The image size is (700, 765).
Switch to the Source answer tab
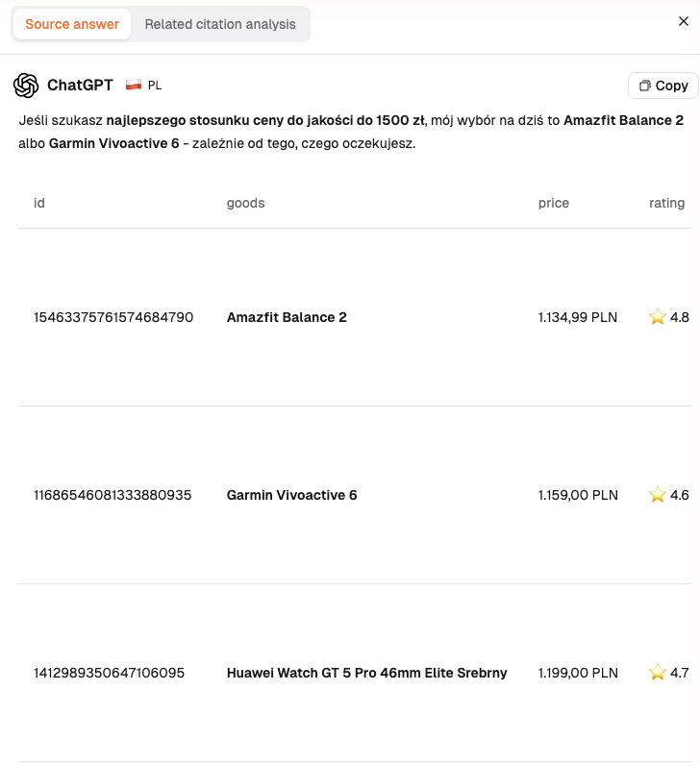[x=72, y=24]
